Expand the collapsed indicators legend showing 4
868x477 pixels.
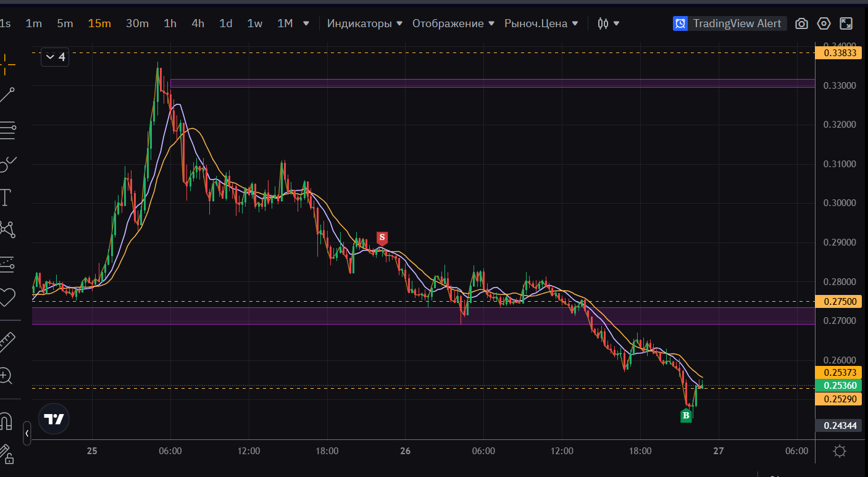(54, 57)
